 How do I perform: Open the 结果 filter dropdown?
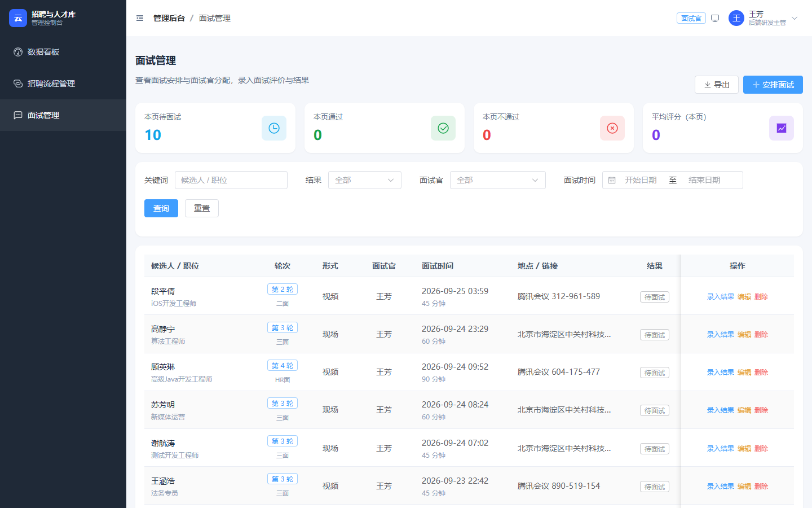tap(365, 180)
